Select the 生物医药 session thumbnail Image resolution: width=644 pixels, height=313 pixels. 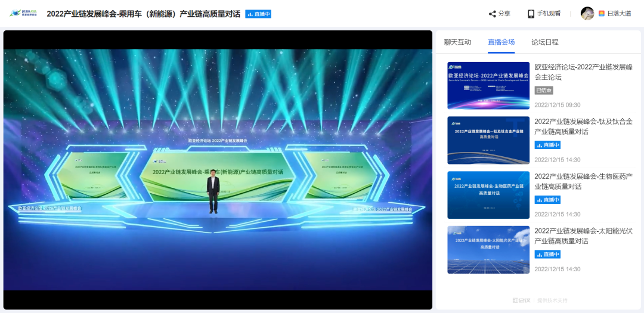pos(488,195)
